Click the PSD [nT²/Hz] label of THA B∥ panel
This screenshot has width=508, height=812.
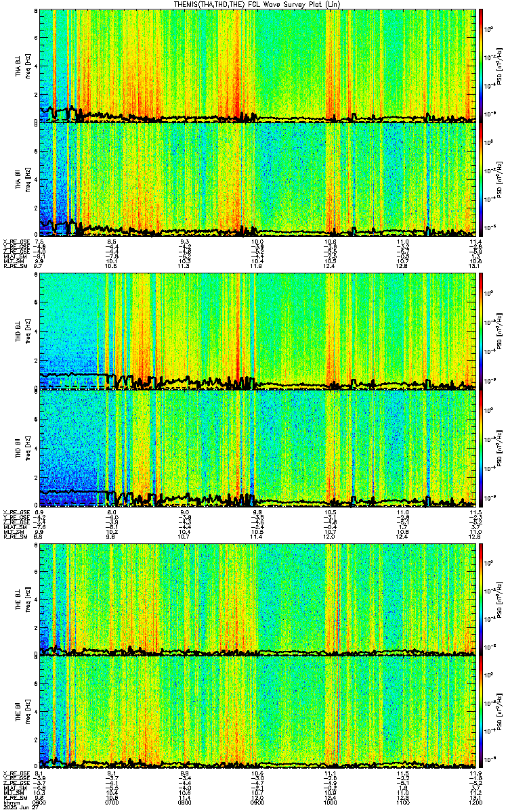(x=501, y=179)
